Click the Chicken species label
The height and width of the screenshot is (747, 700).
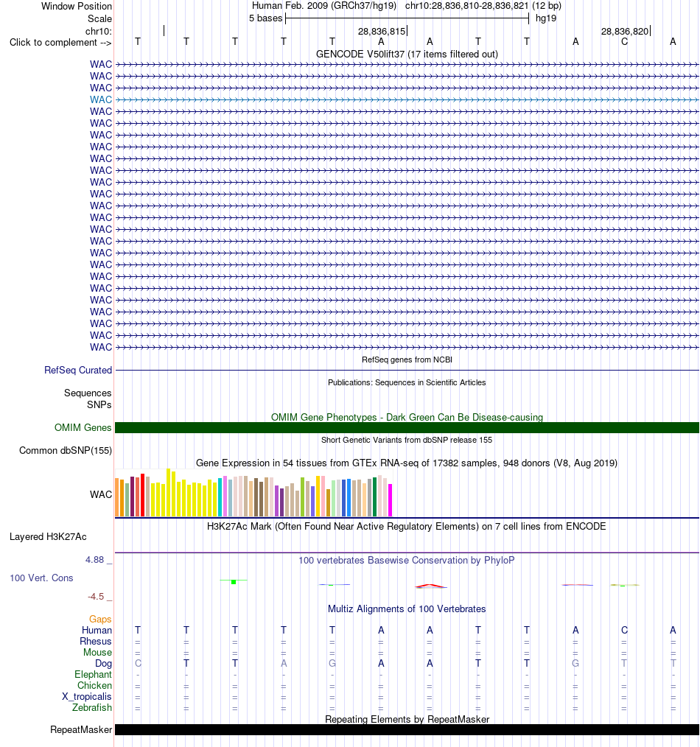94,686
